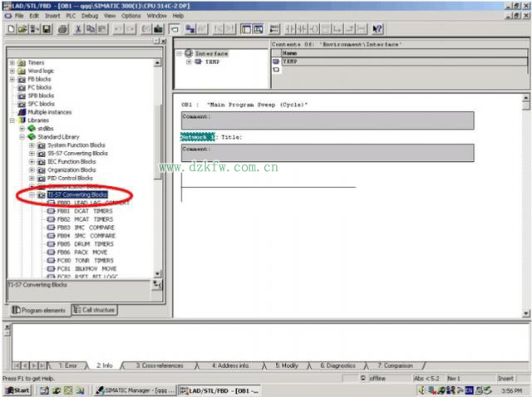Click the Multiple instances item icon
Screen dimensions: 532x397
coord(22,112)
